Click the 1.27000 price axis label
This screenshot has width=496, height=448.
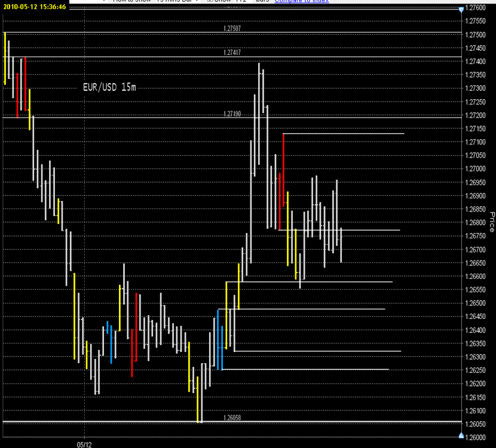pos(476,169)
